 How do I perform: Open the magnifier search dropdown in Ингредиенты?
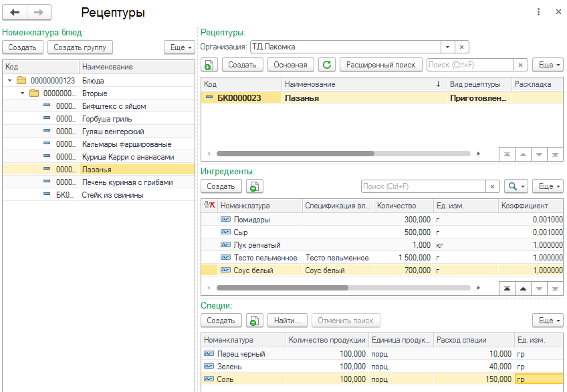tap(515, 186)
